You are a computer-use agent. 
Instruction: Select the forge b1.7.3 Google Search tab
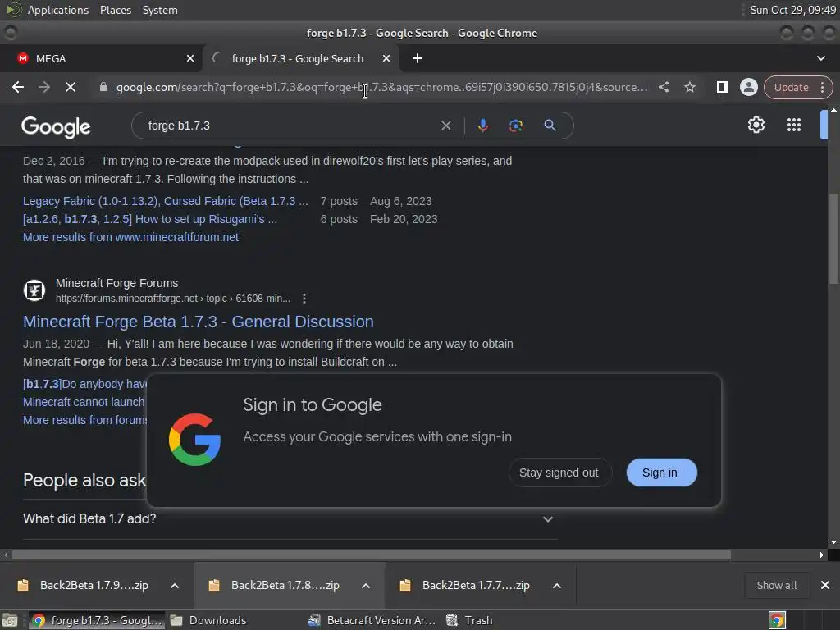coord(300,58)
